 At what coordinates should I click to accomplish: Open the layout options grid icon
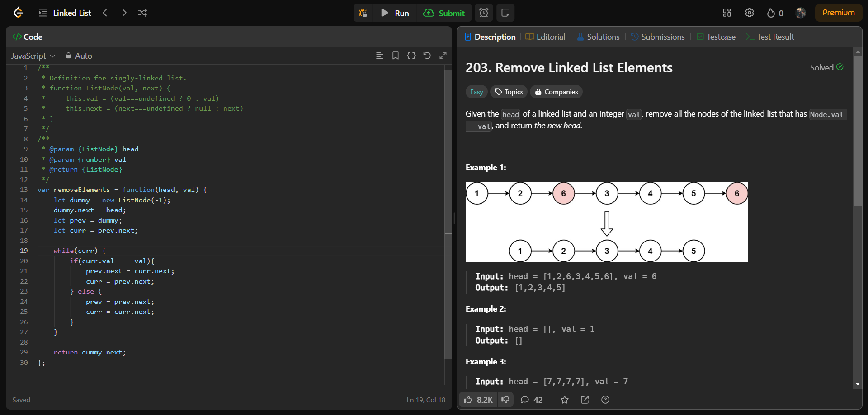pos(726,13)
